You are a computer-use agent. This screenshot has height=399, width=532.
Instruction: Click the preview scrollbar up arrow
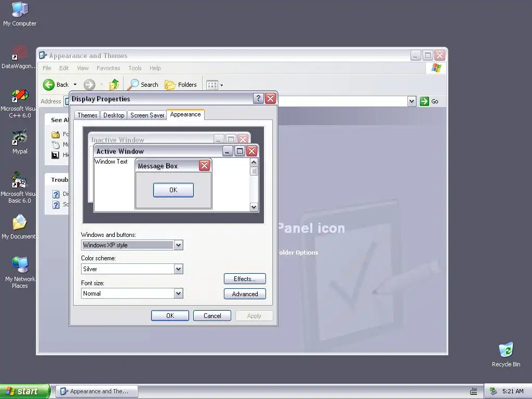point(254,163)
